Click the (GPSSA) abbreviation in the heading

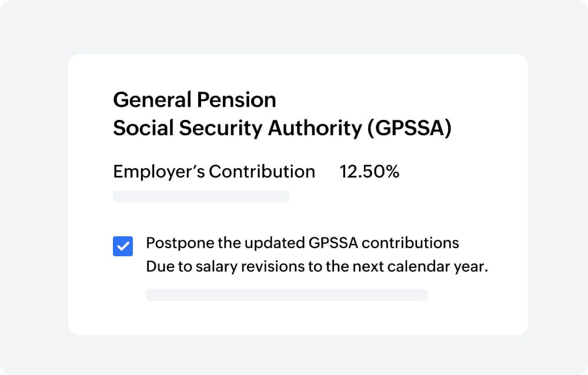[x=409, y=128]
